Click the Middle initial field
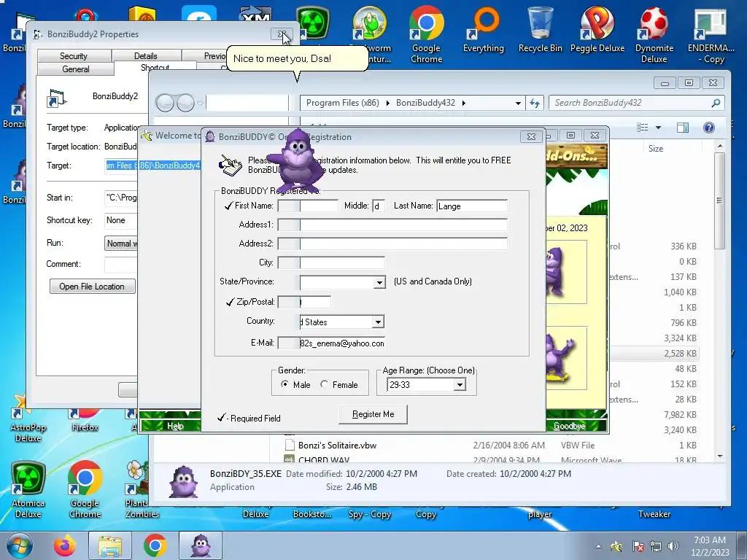 (x=379, y=206)
